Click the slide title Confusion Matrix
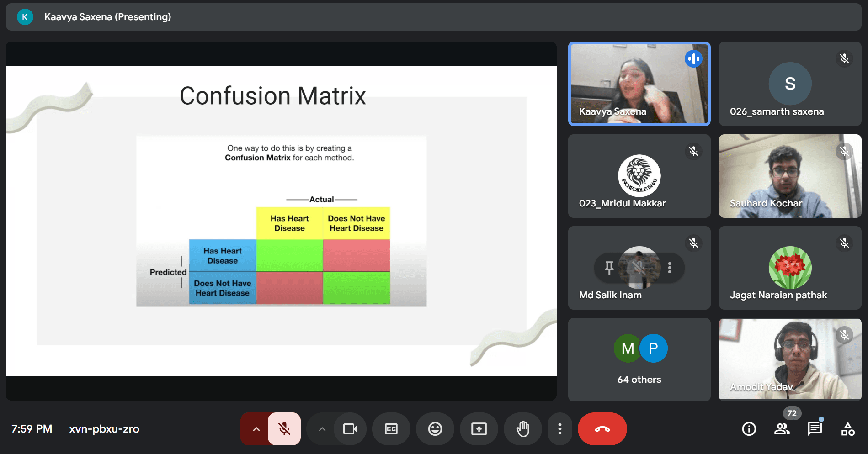The height and width of the screenshot is (454, 868). pos(273,96)
